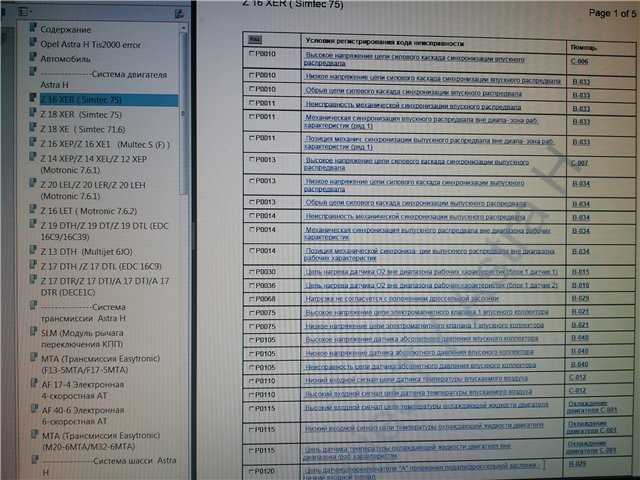
Task: Open P0030 Цепь нагрева датчика O2 link
Action: pyautogui.click(x=431, y=272)
